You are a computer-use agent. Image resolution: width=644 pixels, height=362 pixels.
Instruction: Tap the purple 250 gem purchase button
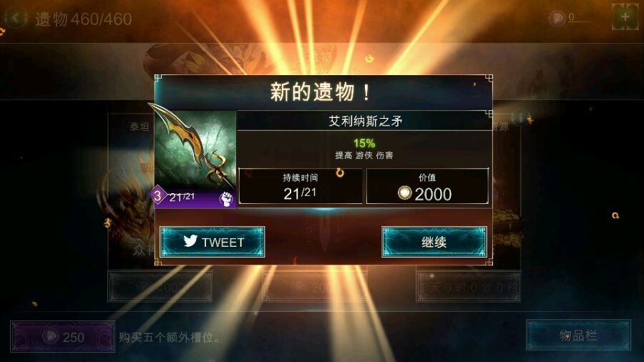coord(62,336)
